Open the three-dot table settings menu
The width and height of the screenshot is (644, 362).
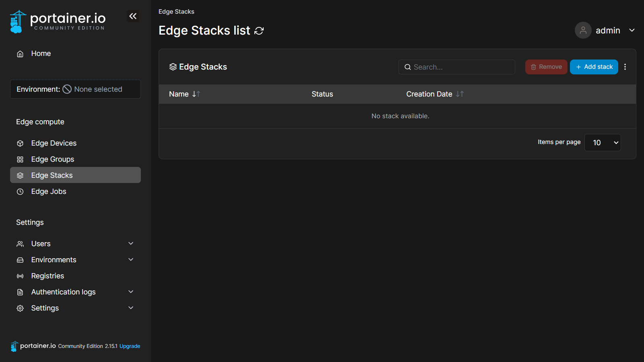625,67
